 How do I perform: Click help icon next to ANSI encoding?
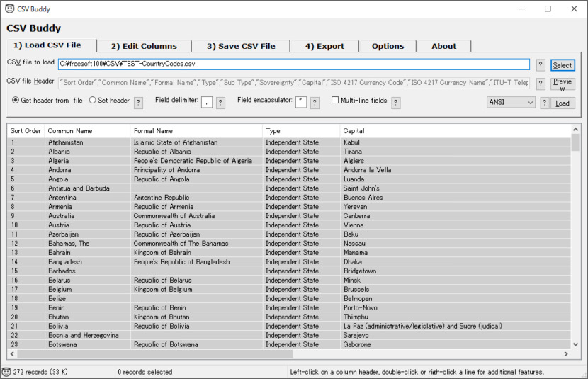tap(545, 102)
